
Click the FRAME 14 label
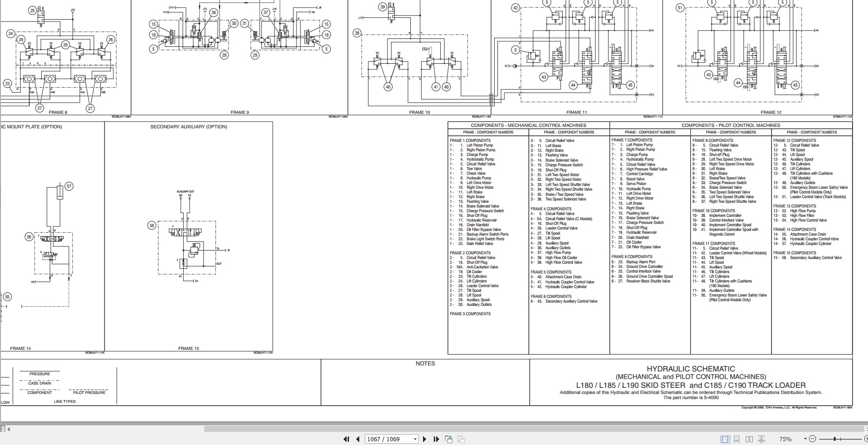(21, 349)
